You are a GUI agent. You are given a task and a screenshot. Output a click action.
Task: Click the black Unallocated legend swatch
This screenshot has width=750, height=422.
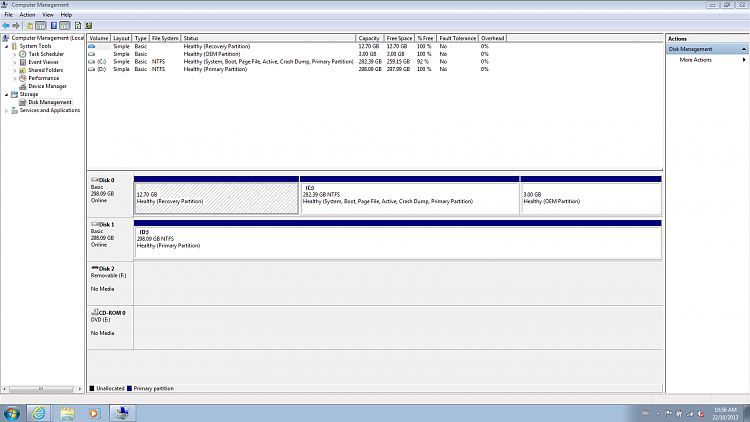92,389
